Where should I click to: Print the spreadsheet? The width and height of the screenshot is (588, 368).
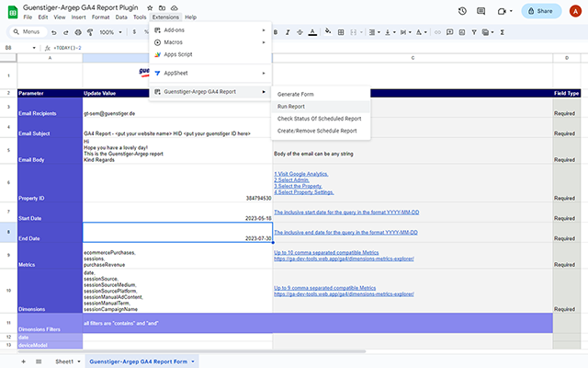78,32
